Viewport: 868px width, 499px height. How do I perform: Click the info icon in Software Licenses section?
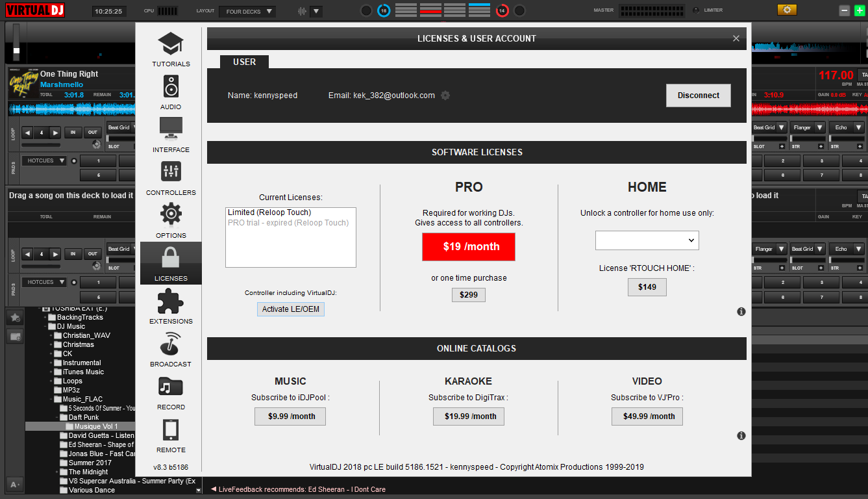tap(741, 312)
